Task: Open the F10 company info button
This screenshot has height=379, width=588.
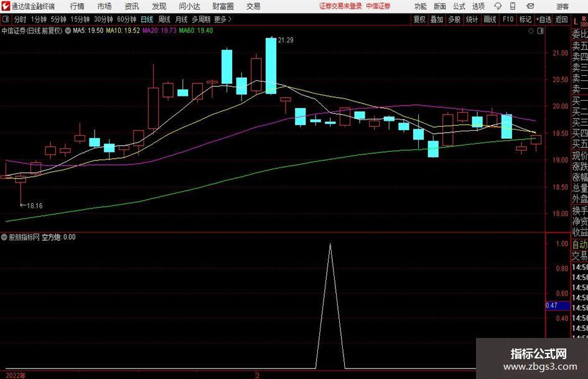Action: click(x=508, y=19)
